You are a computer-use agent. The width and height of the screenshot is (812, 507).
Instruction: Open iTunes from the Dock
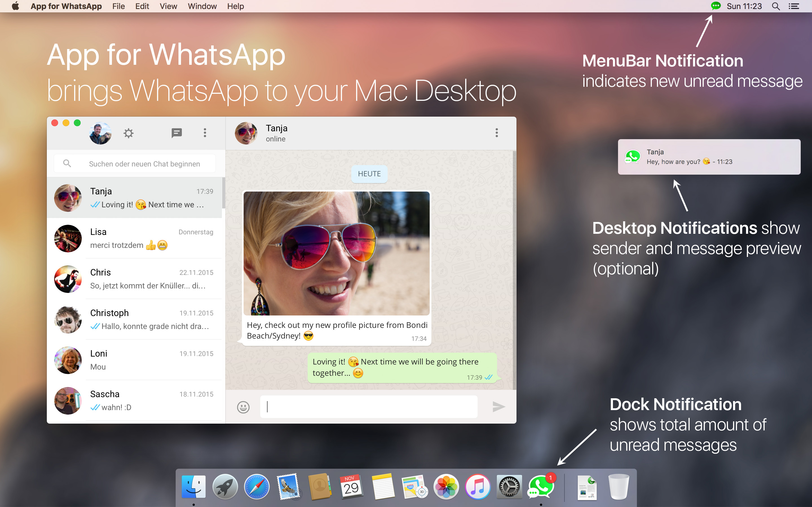(x=478, y=486)
